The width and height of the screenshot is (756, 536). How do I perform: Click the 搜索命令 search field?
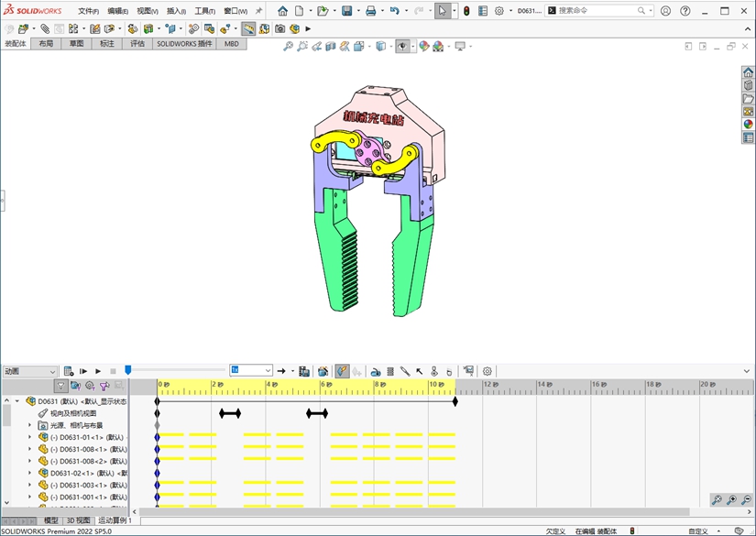[596, 11]
